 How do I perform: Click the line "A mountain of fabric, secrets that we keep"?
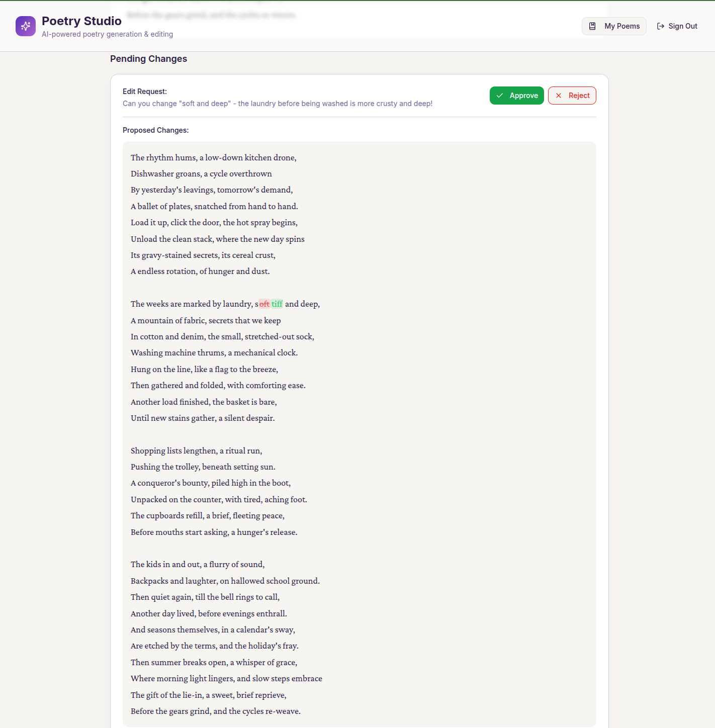point(206,321)
